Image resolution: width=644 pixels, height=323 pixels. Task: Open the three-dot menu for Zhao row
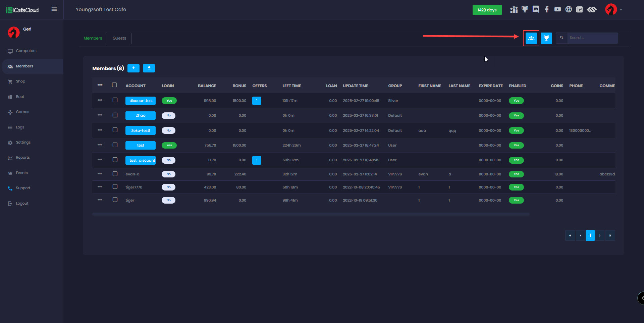tap(100, 115)
